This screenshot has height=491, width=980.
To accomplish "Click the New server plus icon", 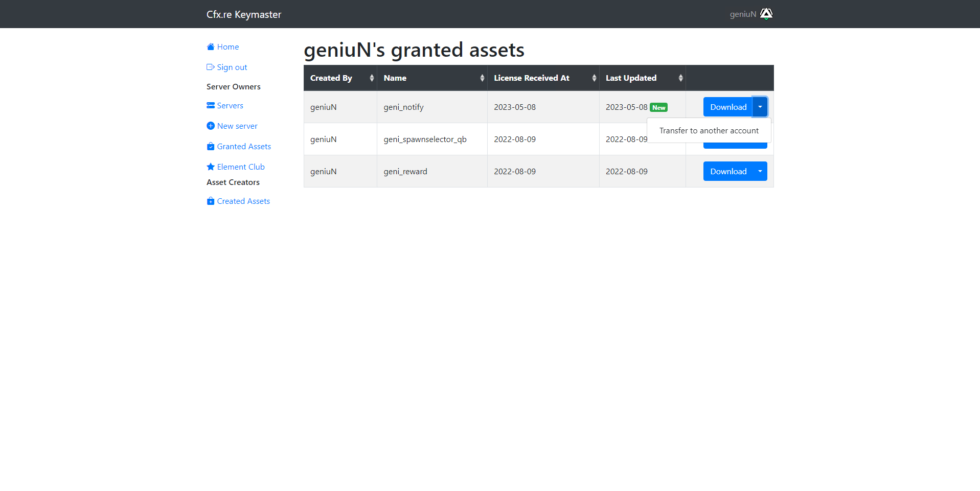I will (210, 126).
